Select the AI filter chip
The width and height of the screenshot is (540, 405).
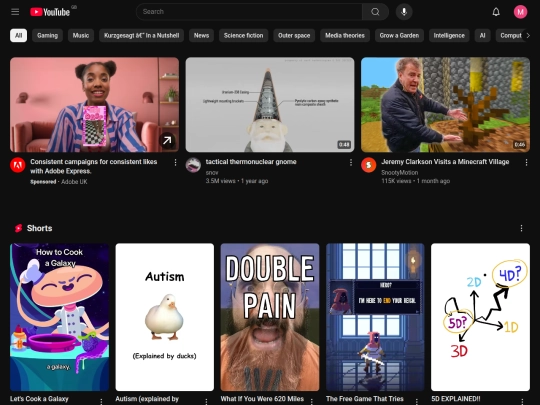tap(482, 35)
